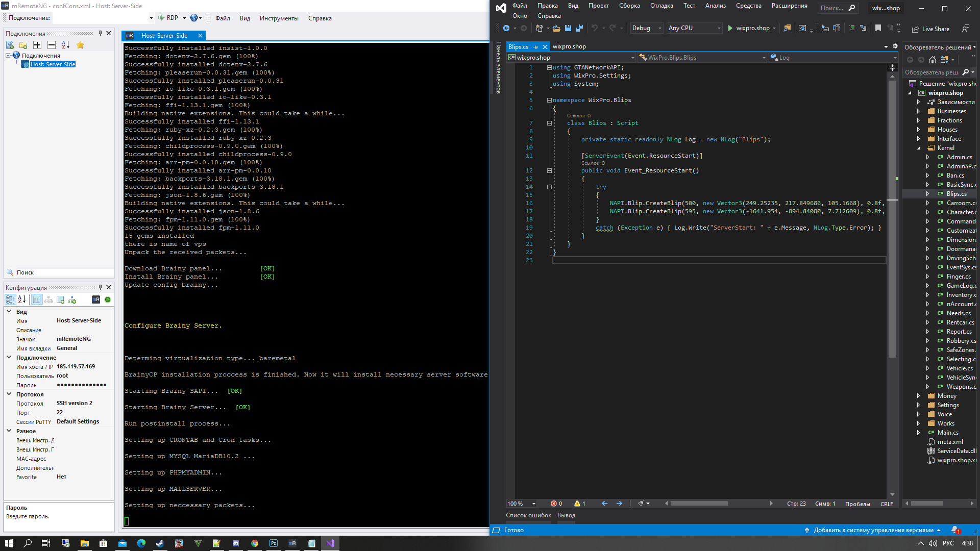
Task: Open the Any CPU platform dropdown
Action: click(694, 28)
